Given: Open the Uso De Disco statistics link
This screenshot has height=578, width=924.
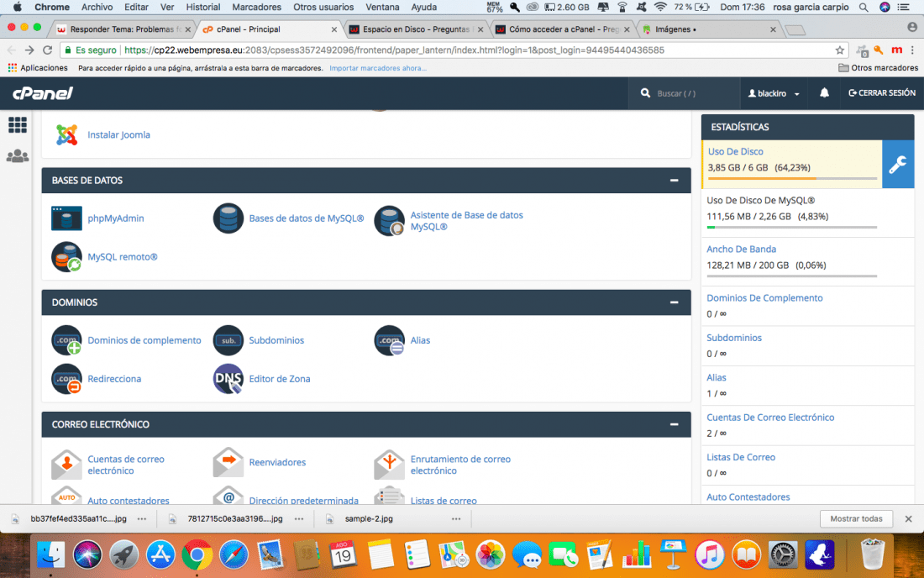Looking at the screenshot, I should tap(736, 151).
